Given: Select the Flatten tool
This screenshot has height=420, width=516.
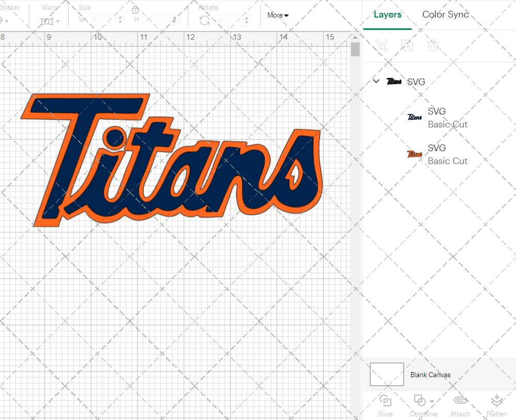Looking at the screenshot, I should pos(496,404).
